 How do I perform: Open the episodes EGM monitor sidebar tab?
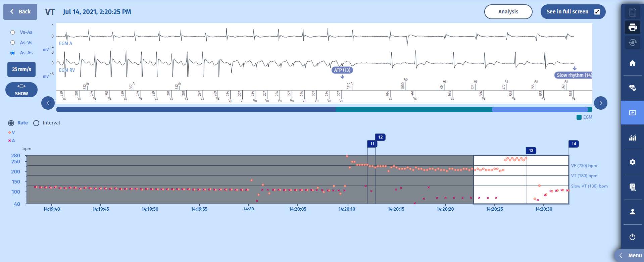pos(632,113)
